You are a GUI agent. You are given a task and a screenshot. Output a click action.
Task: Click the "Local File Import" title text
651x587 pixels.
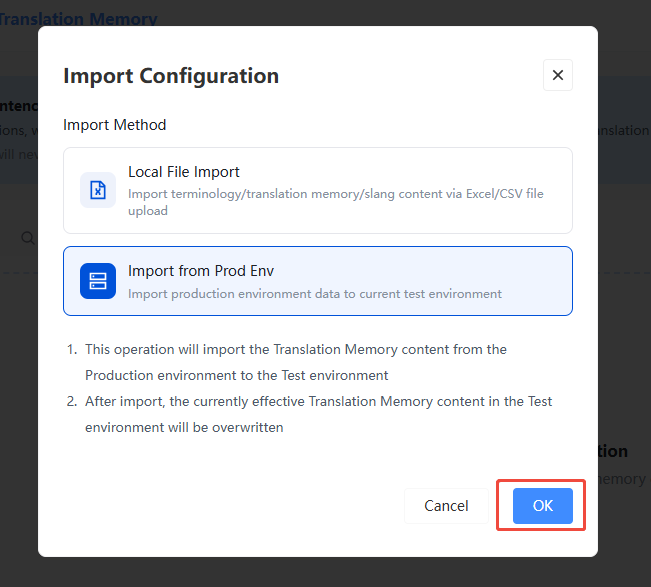coord(184,172)
